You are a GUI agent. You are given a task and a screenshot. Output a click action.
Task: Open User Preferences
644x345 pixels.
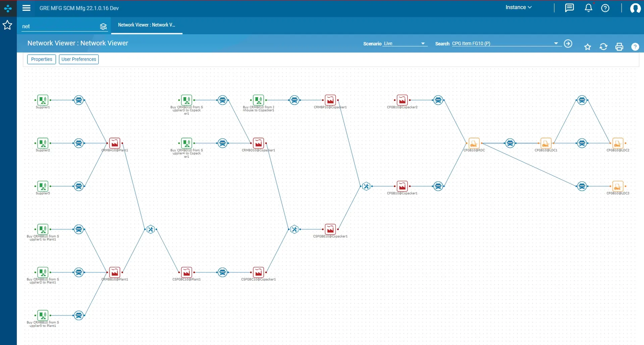(x=79, y=59)
